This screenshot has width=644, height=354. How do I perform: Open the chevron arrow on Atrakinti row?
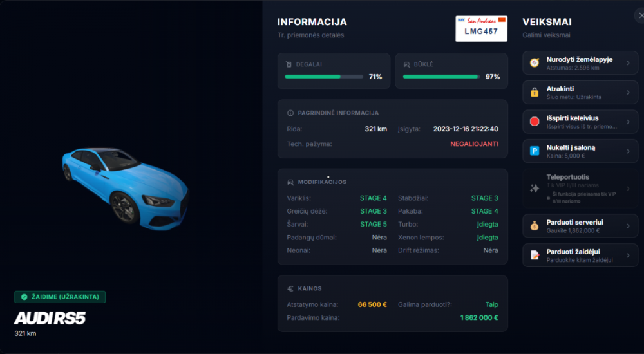coord(628,93)
